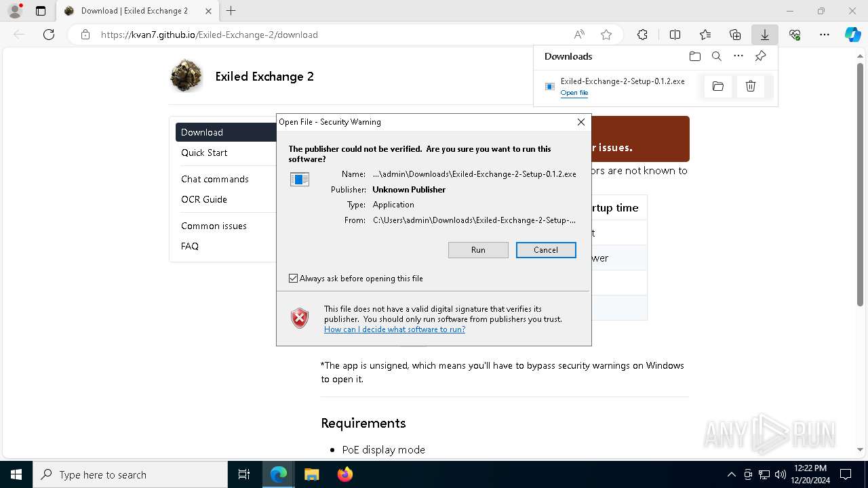Open the Extensions puzzle icon
This screenshot has height=488, width=868.
[642, 35]
